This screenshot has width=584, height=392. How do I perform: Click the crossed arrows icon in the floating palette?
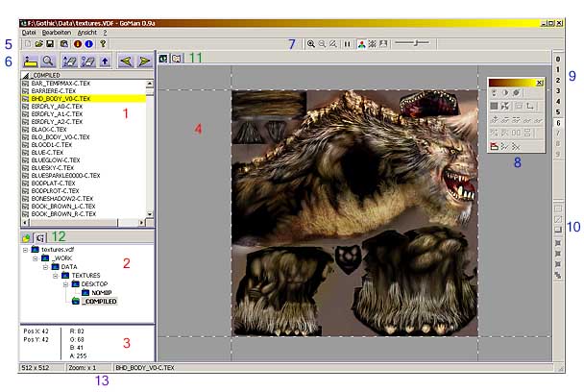point(505,107)
